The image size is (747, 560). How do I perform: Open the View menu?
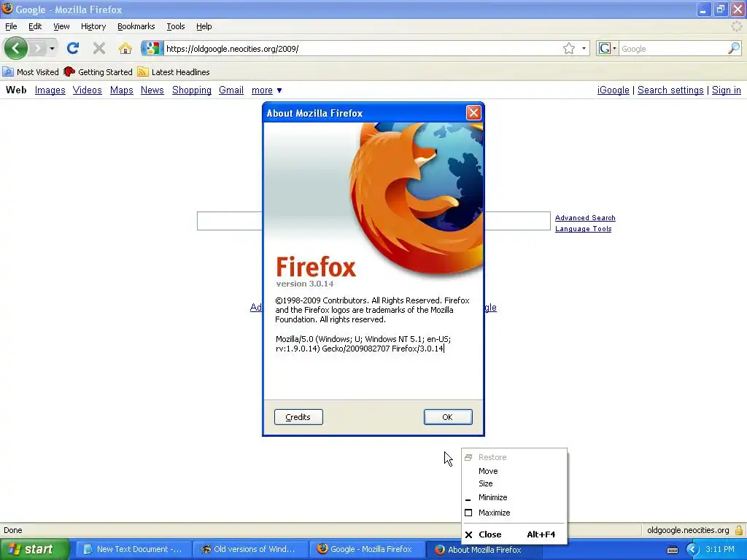click(61, 27)
